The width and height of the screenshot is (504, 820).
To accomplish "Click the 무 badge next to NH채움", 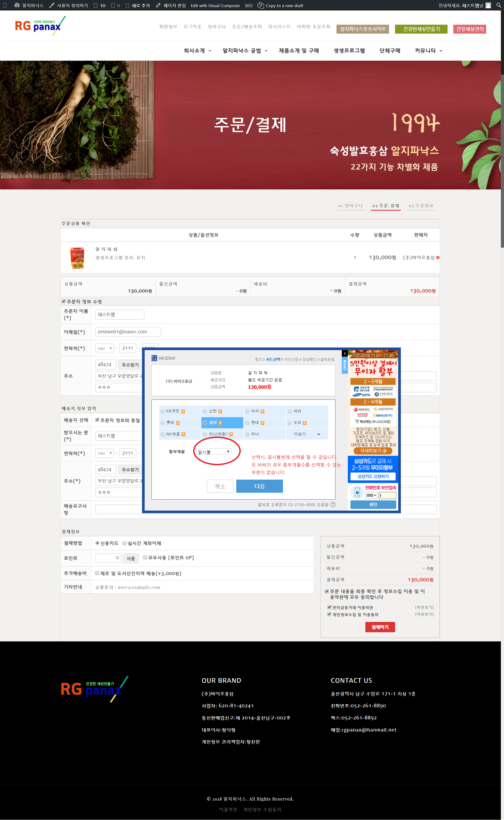I will pos(183,434).
